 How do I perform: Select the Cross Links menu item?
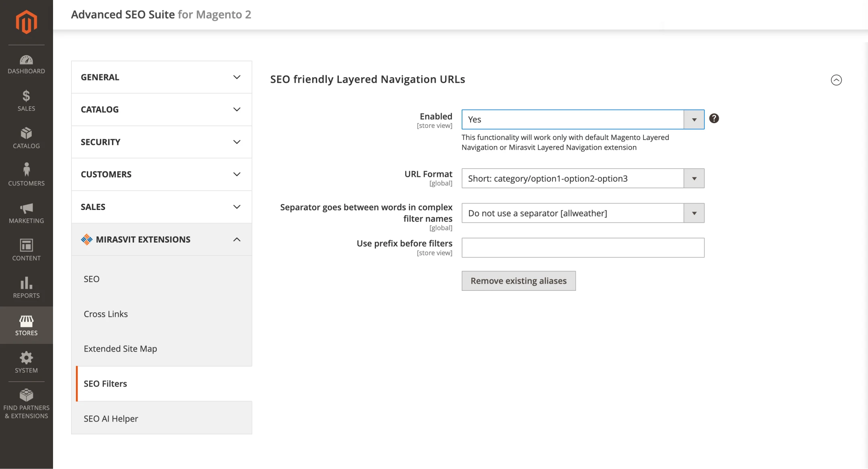point(106,314)
